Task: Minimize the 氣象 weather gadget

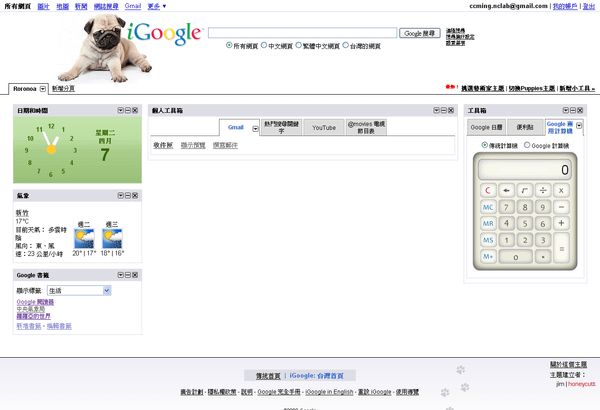Action: tap(128, 195)
